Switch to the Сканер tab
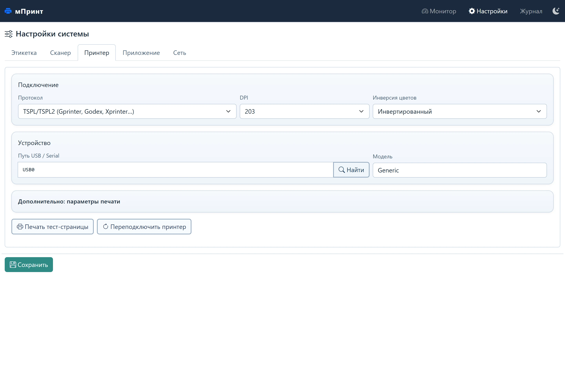Screen dimensions: 565x392 [60, 53]
